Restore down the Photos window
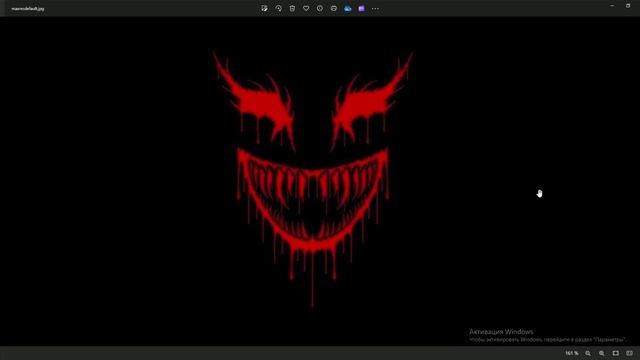 coord(628,6)
